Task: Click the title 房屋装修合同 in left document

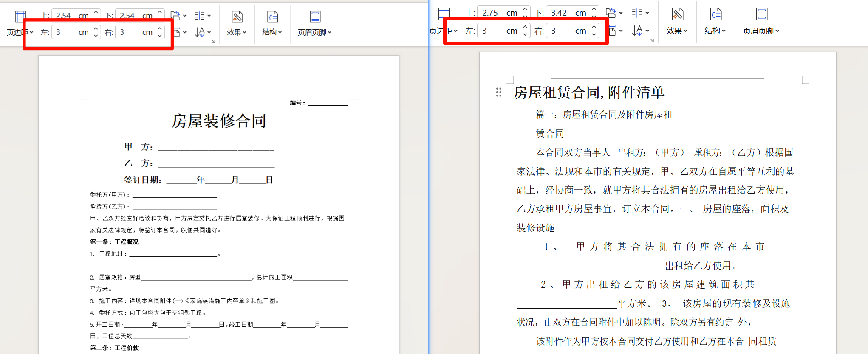Action: point(219,121)
